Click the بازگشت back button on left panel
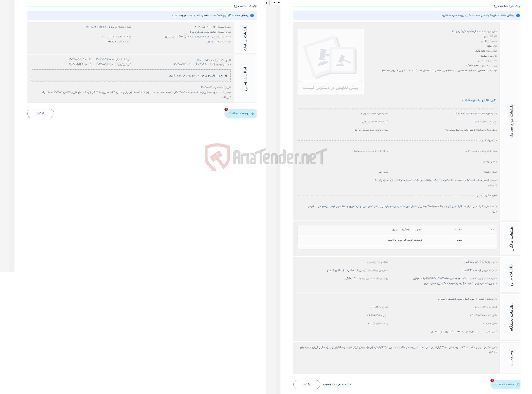 [x=40, y=113]
